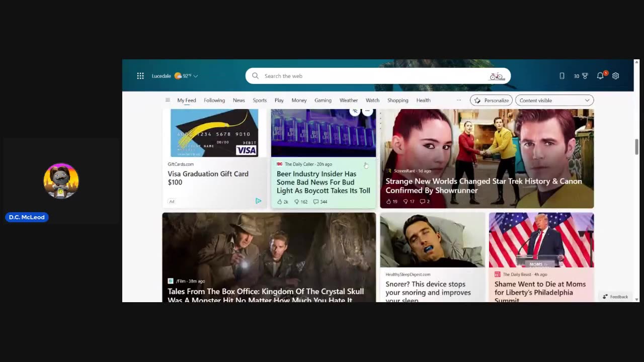The width and height of the screenshot is (644, 362).
Task: Click the bicycle doodle in search box
Action: 496,76
